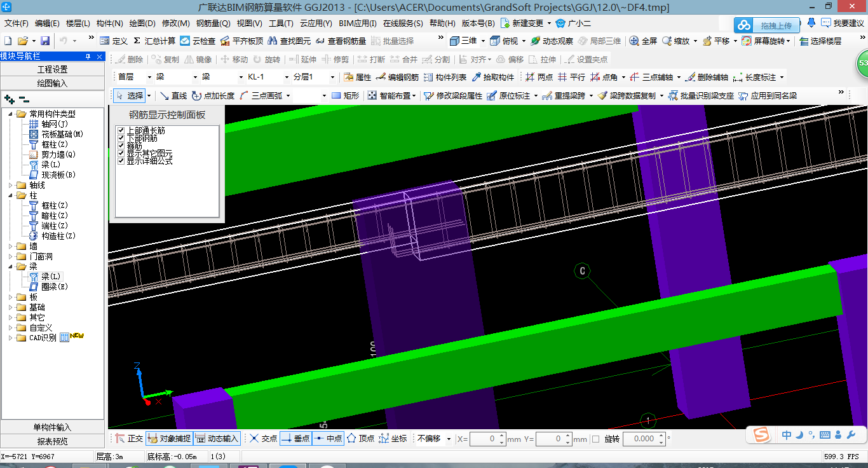Run 汇总计算 summary calculation
The height and width of the screenshot is (468, 868).
[x=154, y=41]
